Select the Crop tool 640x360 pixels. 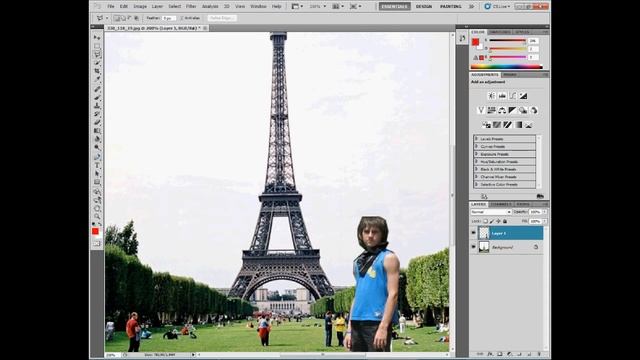point(97,71)
